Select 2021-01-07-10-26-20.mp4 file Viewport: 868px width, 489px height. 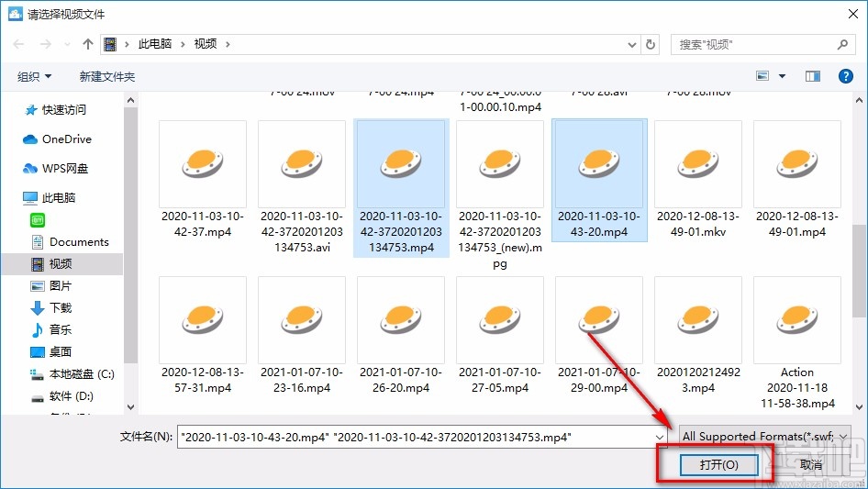tap(401, 336)
